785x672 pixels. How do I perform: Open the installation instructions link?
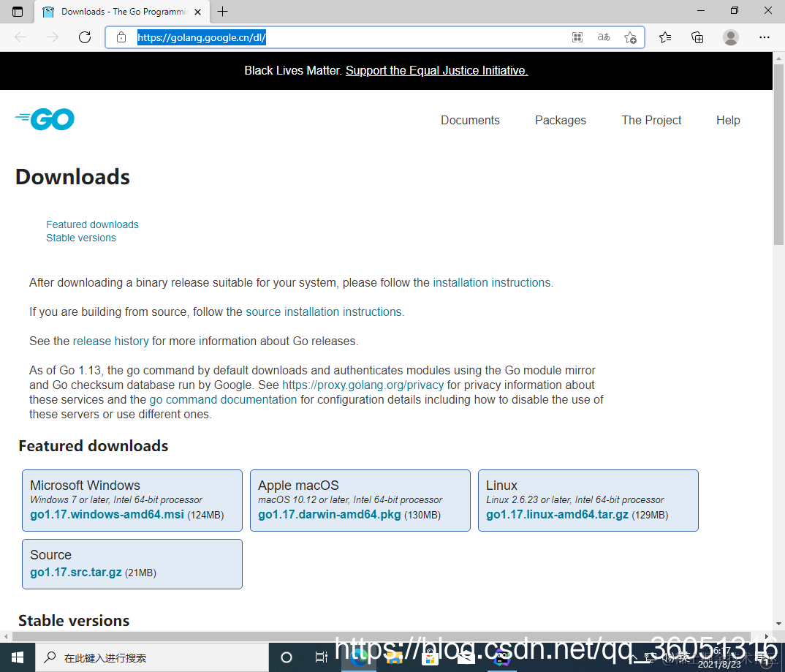(x=491, y=282)
